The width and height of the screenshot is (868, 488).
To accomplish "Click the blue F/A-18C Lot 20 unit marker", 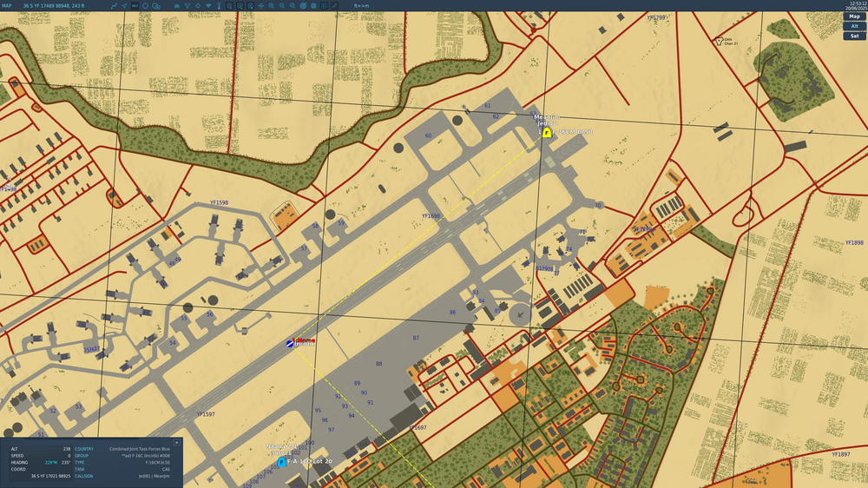I will point(281,462).
